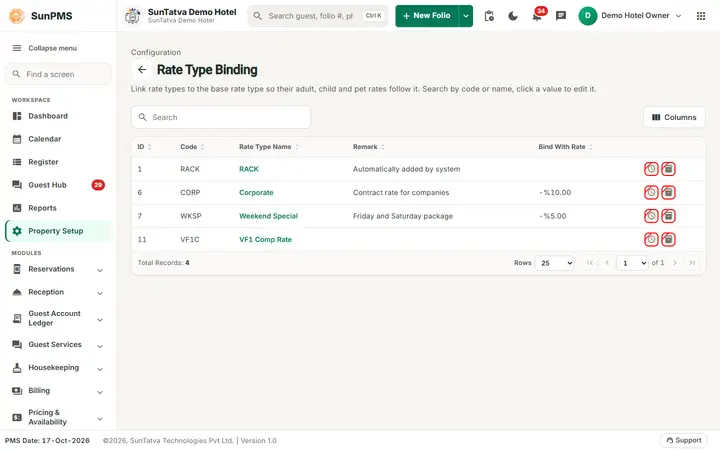Click the Find a screen field

(x=58, y=74)
